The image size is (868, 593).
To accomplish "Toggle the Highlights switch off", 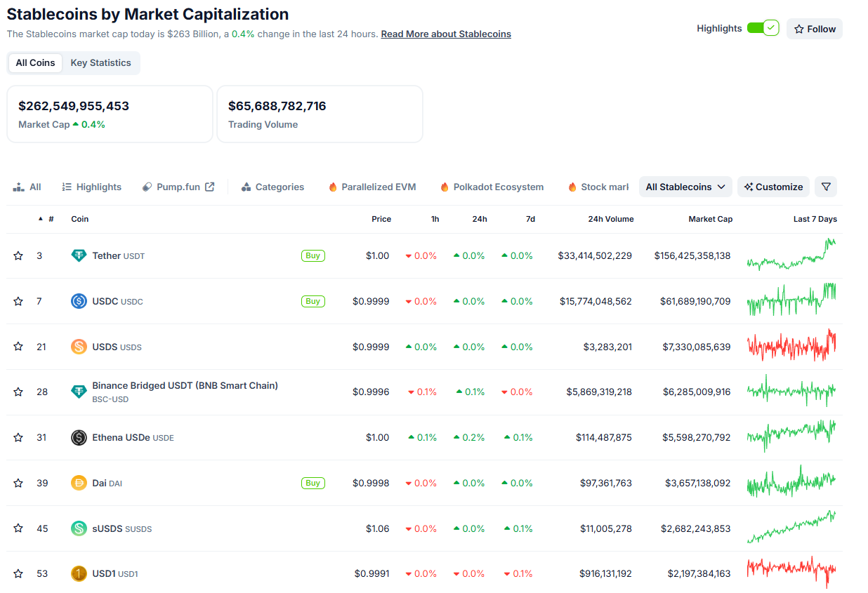I will 763,28.
